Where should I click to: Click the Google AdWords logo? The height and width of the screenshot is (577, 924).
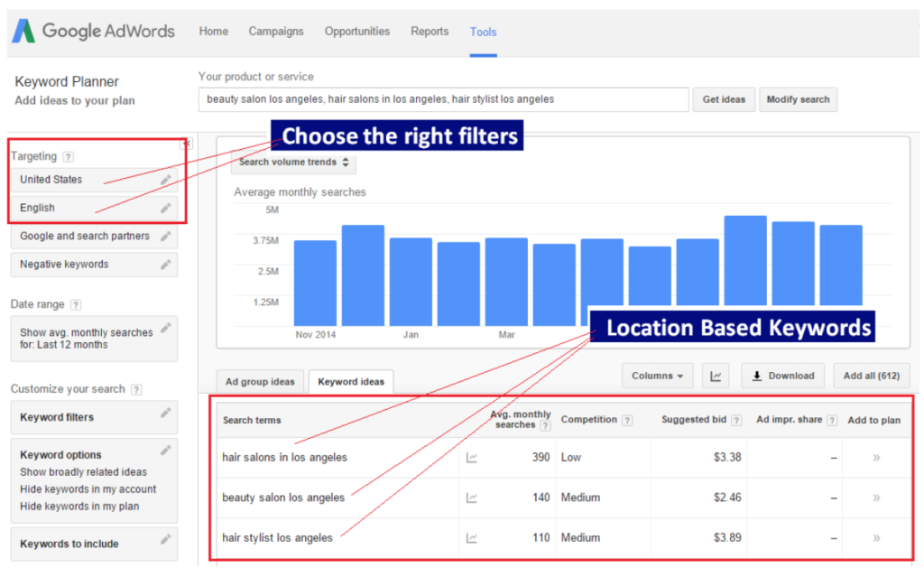[93, 30]
